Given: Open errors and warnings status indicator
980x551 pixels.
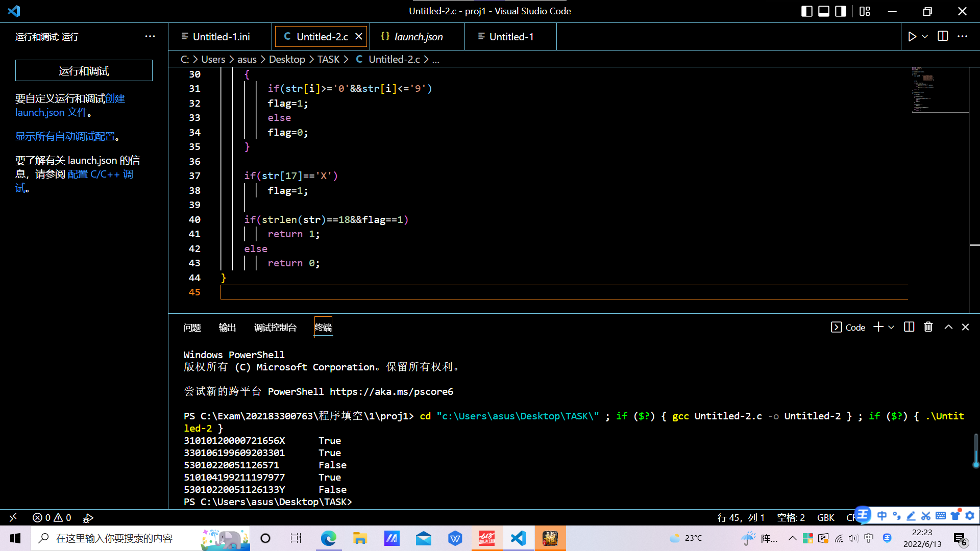Looking at the screenshot, I should [52, 517].
